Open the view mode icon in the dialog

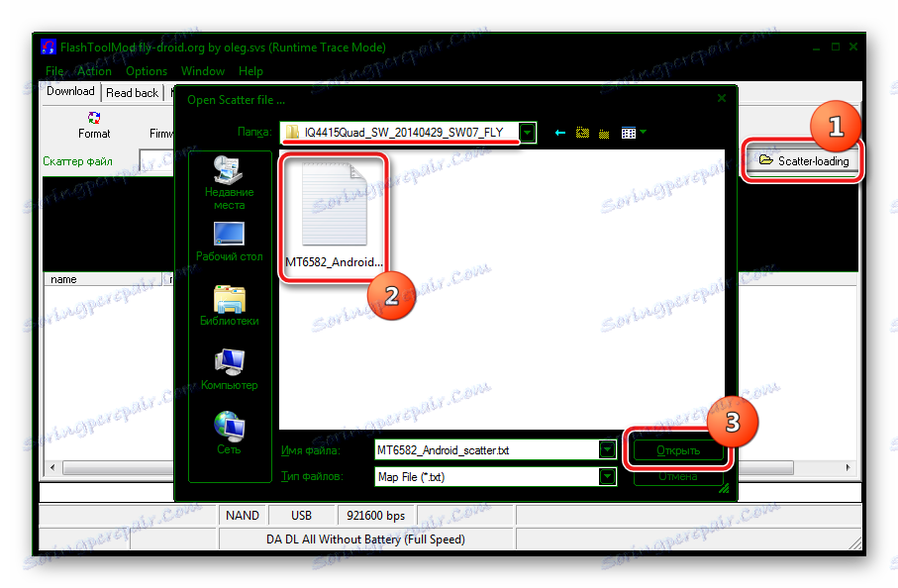(629, 131)
